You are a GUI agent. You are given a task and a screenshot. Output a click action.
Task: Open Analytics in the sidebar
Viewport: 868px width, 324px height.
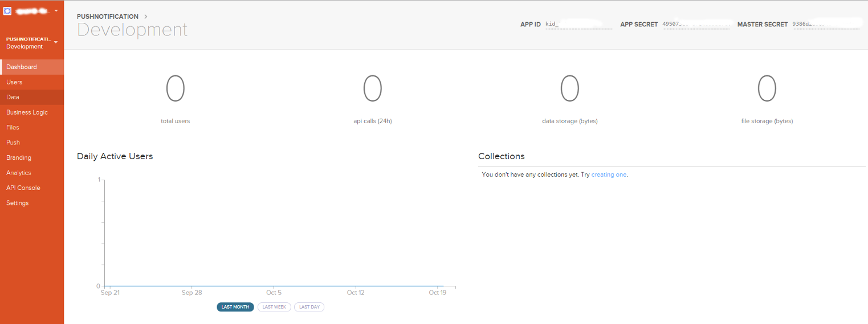click(x=32, y=173)
